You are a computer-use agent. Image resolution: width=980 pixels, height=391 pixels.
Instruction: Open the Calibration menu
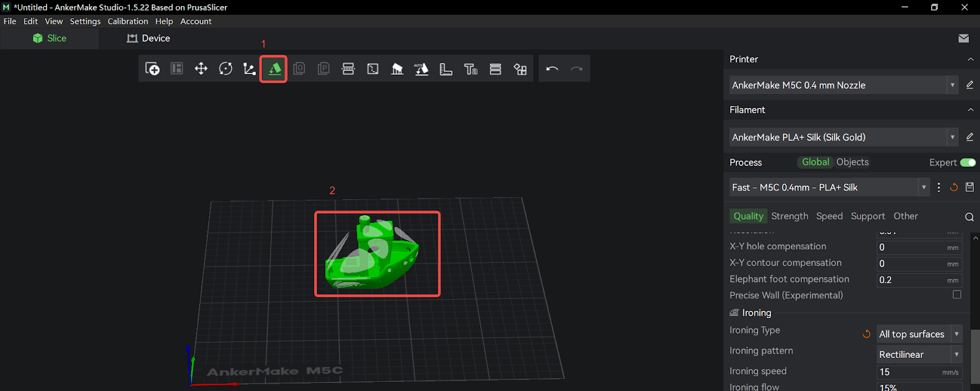coord(128,21)
